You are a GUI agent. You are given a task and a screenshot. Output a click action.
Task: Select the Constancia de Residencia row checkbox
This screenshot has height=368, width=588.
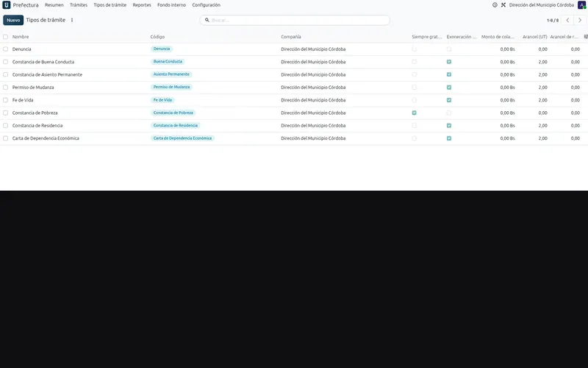coord(5,125)
